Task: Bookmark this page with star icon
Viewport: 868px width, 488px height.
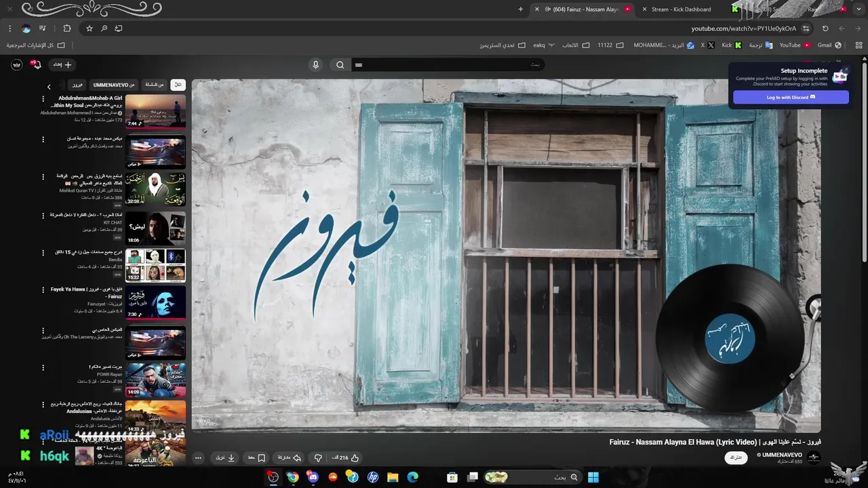Action: pyautogui.click(x=89, y=28)
